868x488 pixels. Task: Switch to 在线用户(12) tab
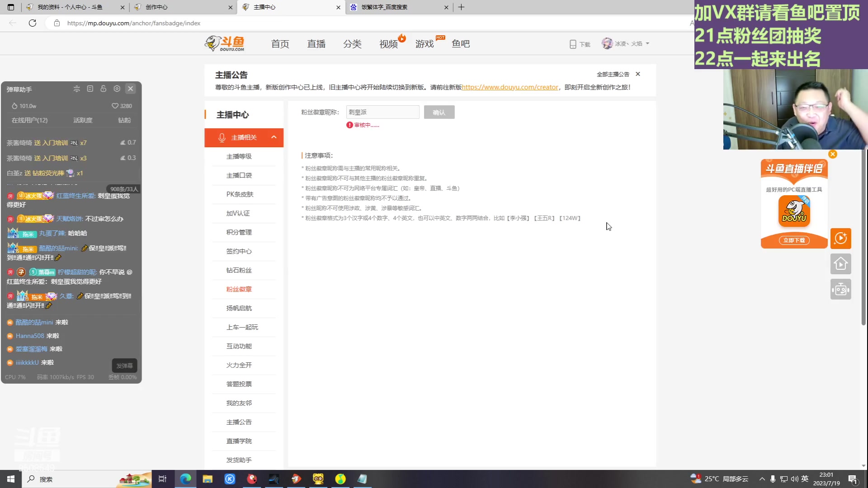click(29, 120)
